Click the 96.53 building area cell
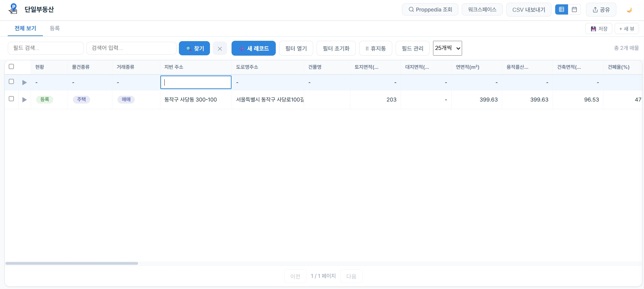Screen dimensions: 644x289 click(578, 100)
